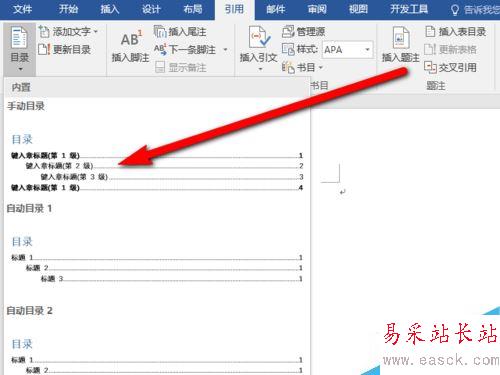Image resolution: width=500 pixels, height=375 pixels.
Task: Open the 设计 ribbon tab
Action: (151, 9)
